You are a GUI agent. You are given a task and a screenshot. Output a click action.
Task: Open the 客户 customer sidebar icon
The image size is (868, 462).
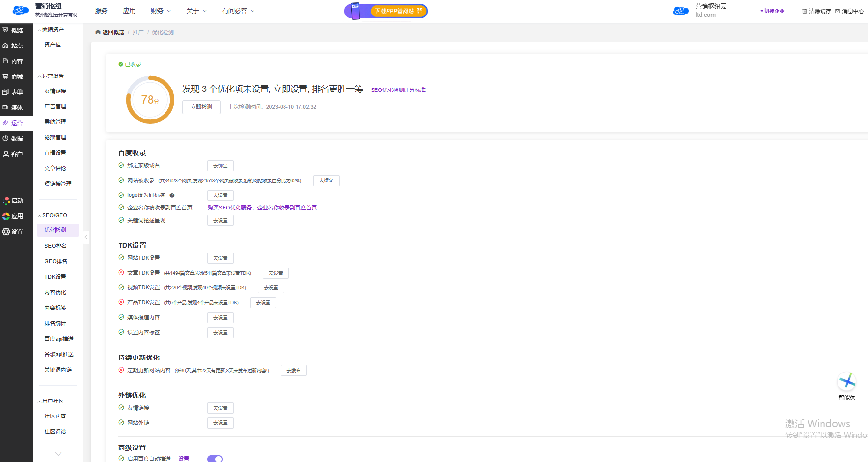tap(6, 154)
